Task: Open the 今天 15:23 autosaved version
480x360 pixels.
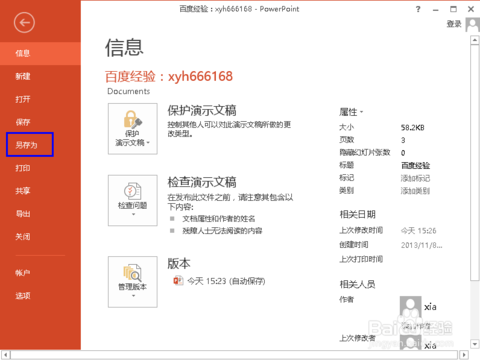Action: pyautogui.click(x=226, y=281)
